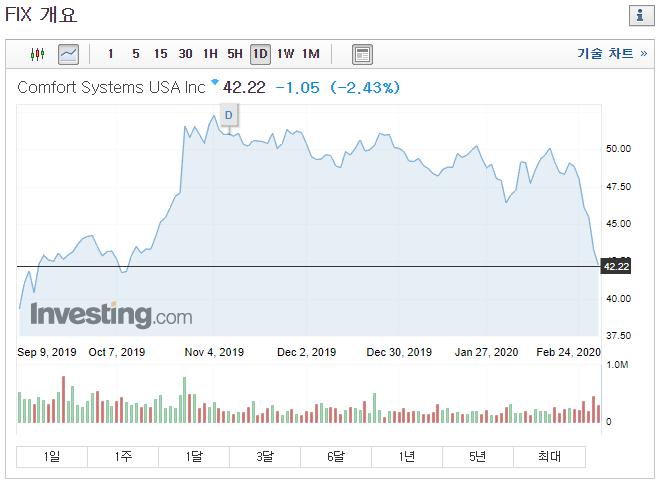Click the 42.22 current price label on axis

pyautogui.click(x=616, y=266)
